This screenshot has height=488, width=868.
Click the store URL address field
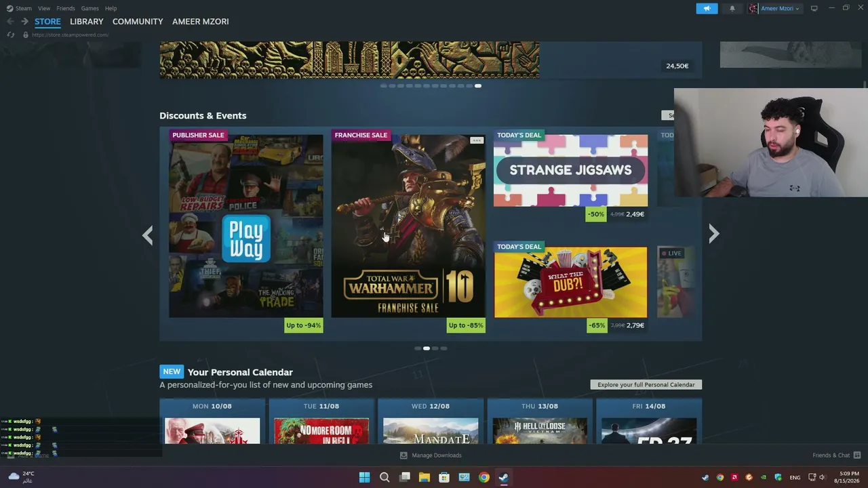(x=70, y=35)
